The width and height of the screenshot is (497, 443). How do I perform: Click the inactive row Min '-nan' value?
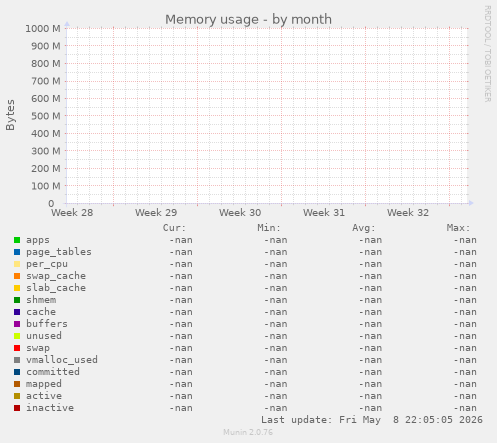pyautogui.click(x=276, y=408)
